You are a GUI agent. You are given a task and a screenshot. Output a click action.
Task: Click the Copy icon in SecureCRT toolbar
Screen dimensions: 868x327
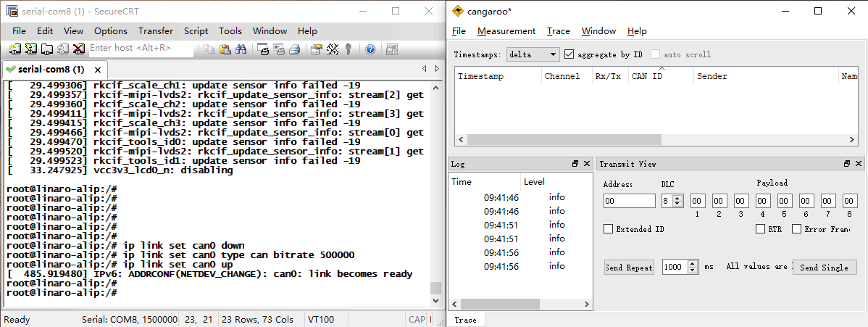209,49
